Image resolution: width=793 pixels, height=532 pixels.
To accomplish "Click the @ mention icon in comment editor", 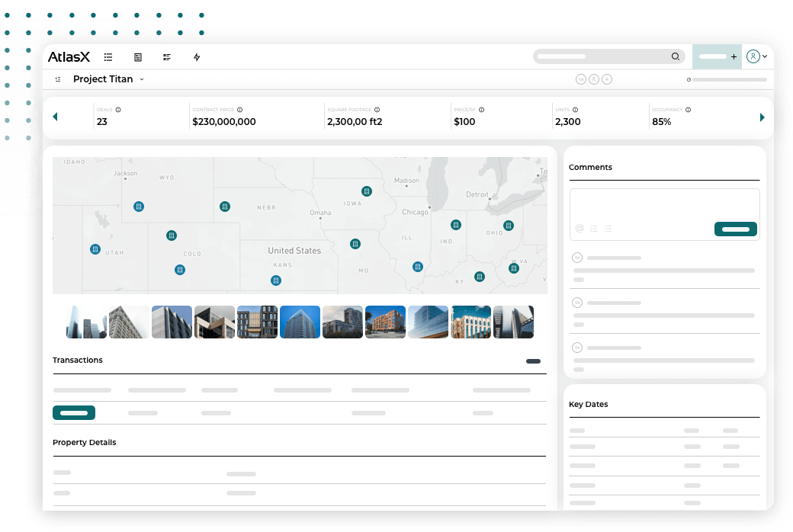I will tap(579, 229).
